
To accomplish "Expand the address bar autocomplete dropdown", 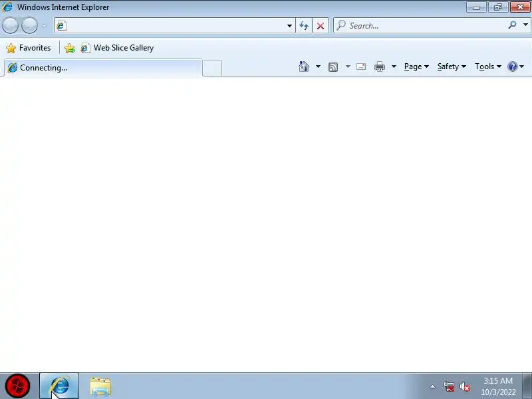I will point(289,25).
